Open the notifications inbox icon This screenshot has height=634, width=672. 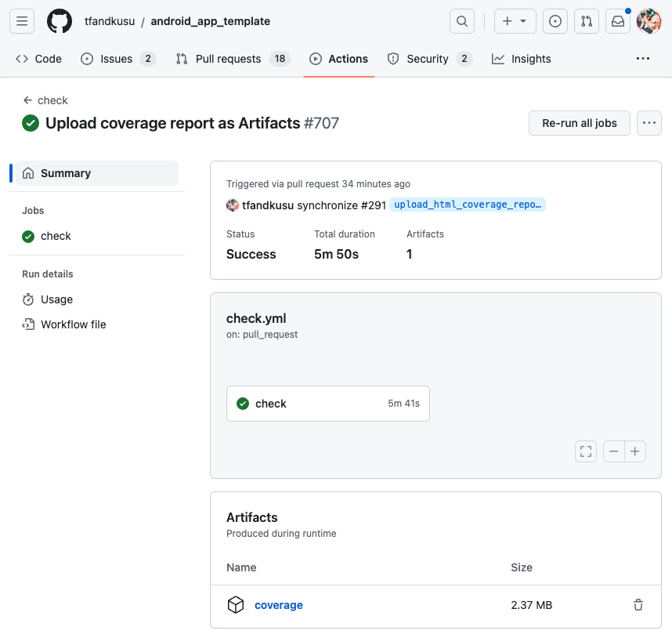pyautogui.click(x=618, y=21)
